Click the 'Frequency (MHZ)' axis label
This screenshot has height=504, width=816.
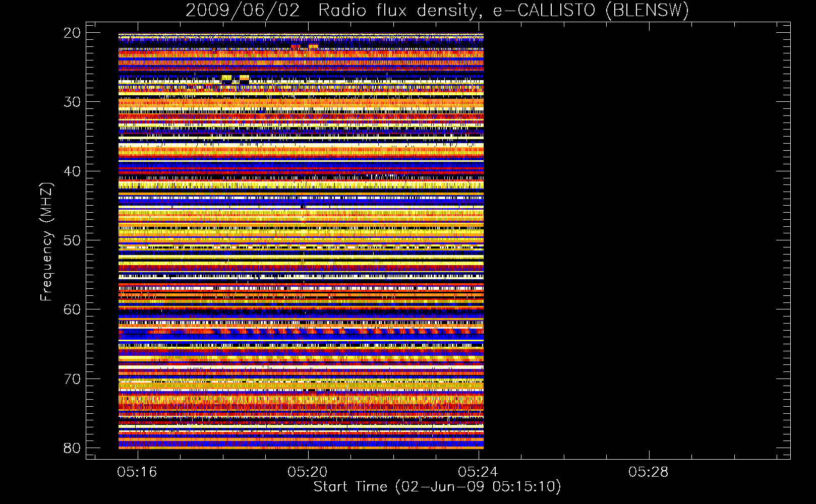tap(46, 242)
